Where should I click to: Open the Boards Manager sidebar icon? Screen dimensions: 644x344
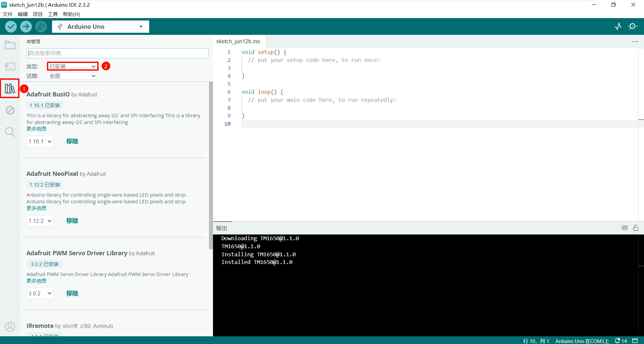(x=10, y=66)
